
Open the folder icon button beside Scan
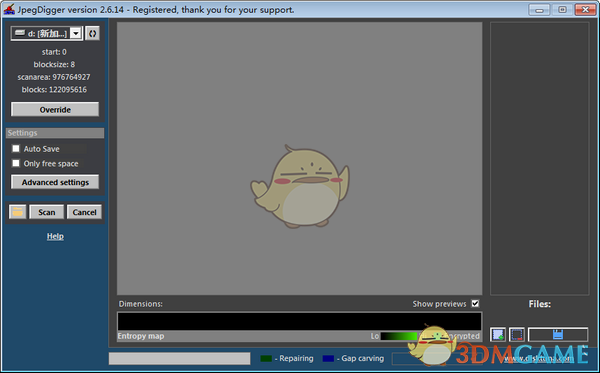(18, 212)
